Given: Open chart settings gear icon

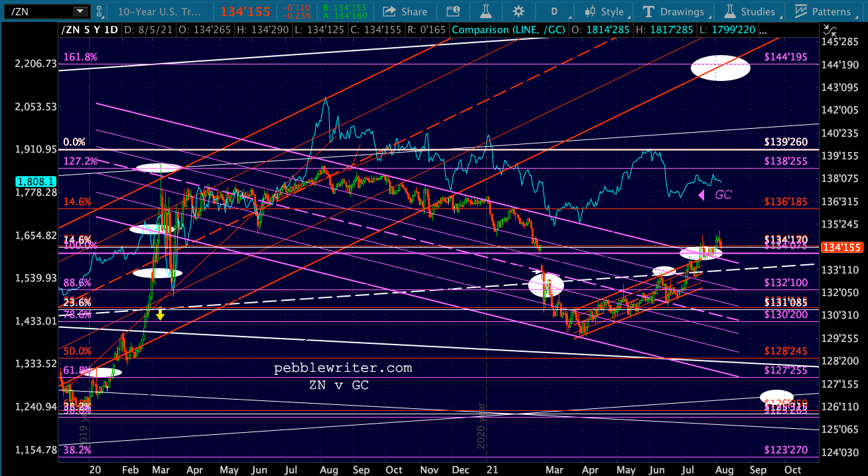Looking at the screenshot, I should point(518,11).
